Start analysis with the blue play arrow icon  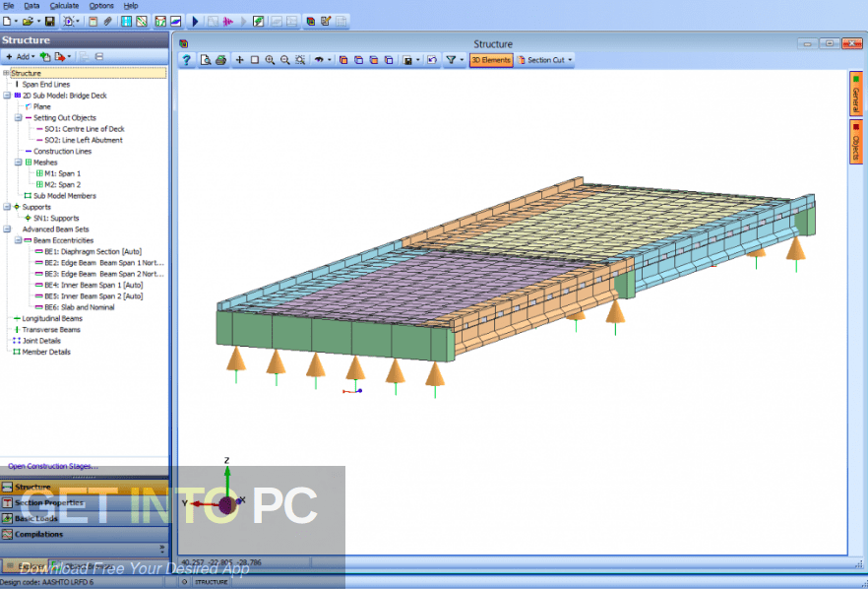click(195, 21)
